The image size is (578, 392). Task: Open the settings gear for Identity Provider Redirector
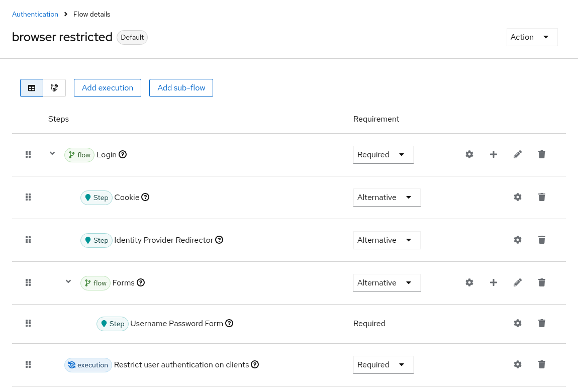[518, 240]
